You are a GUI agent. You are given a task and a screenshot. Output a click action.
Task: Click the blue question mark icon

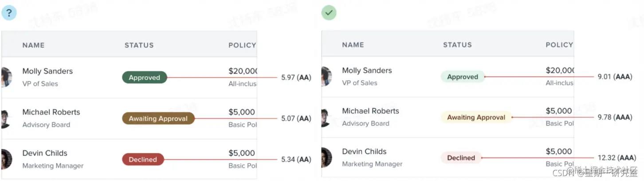pos(9,13)
